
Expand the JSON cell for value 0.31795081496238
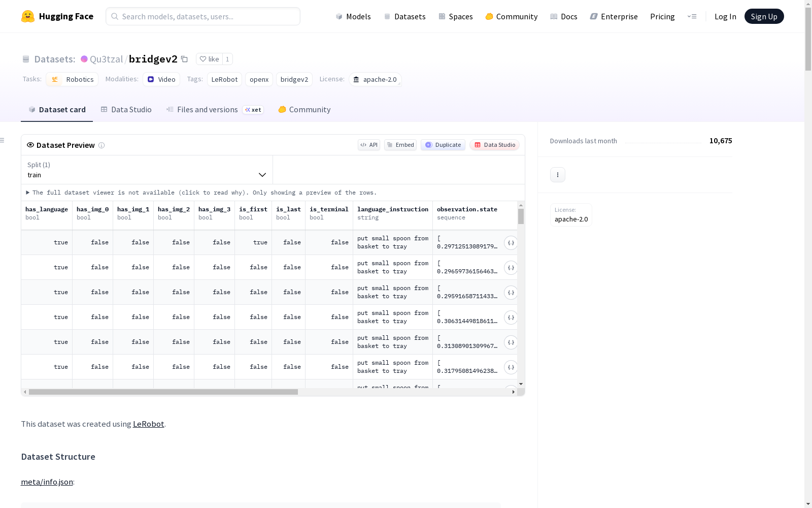coord(511,367)
